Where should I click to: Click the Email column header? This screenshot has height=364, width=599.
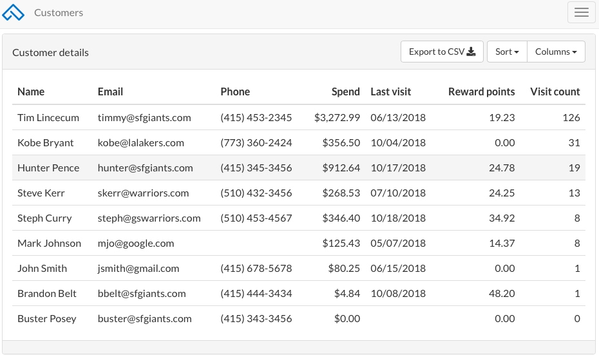(110, 91)
